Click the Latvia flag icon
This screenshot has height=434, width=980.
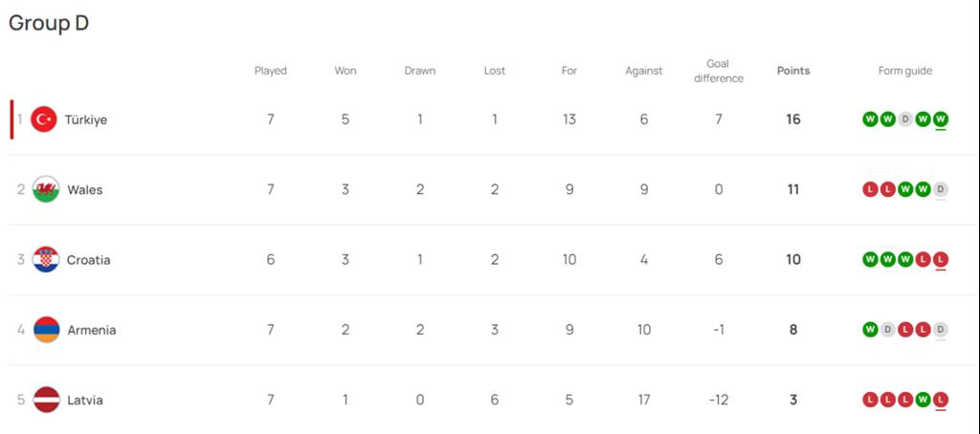point(46,400)
